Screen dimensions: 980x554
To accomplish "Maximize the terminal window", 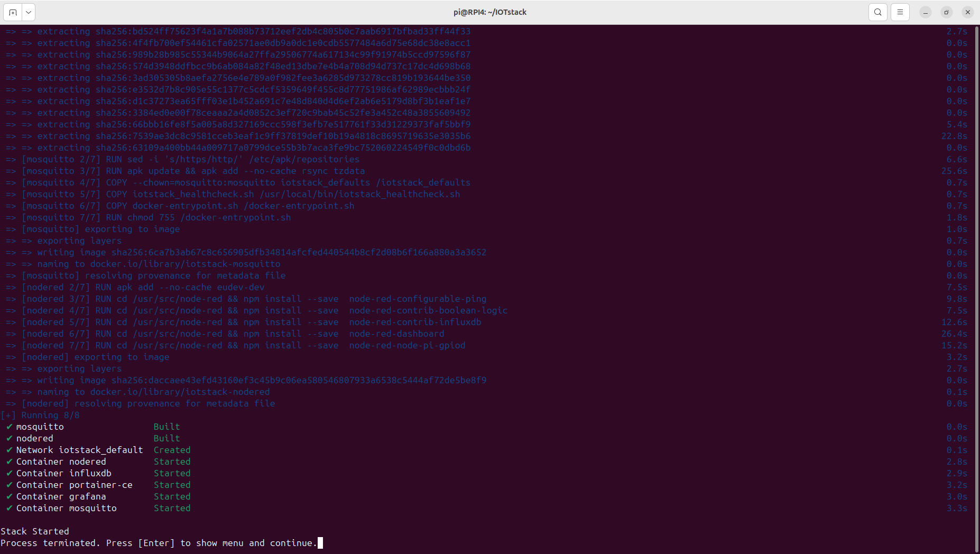I will [947, 12].
